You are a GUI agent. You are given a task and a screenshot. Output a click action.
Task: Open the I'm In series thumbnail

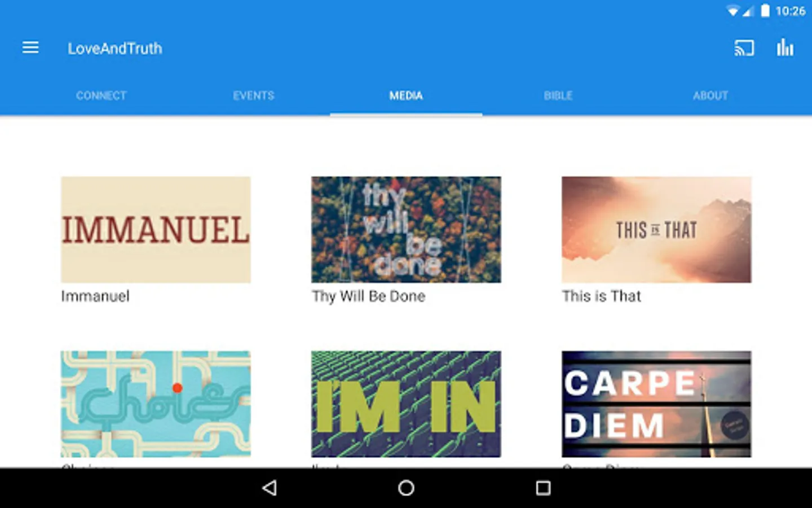(406, 404)
